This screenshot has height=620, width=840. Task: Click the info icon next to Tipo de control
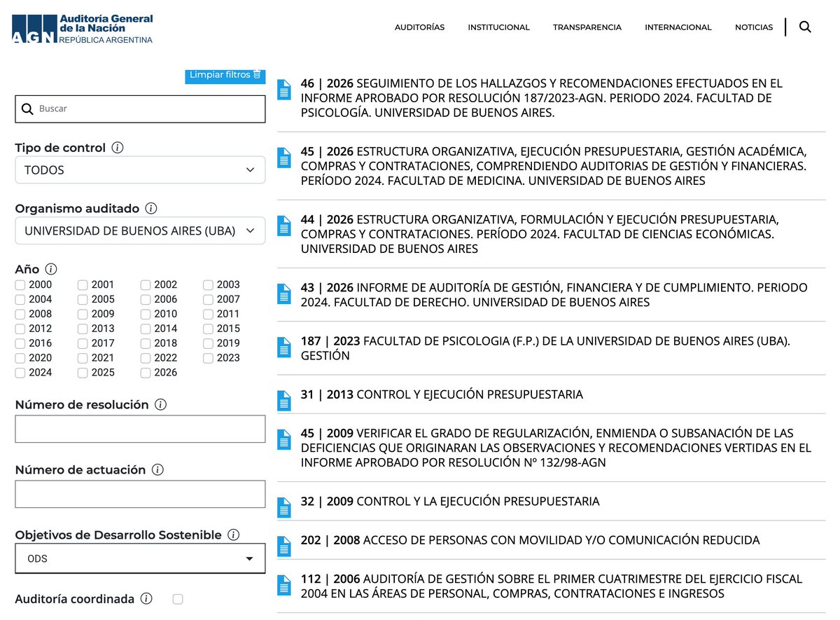point(118,148)
